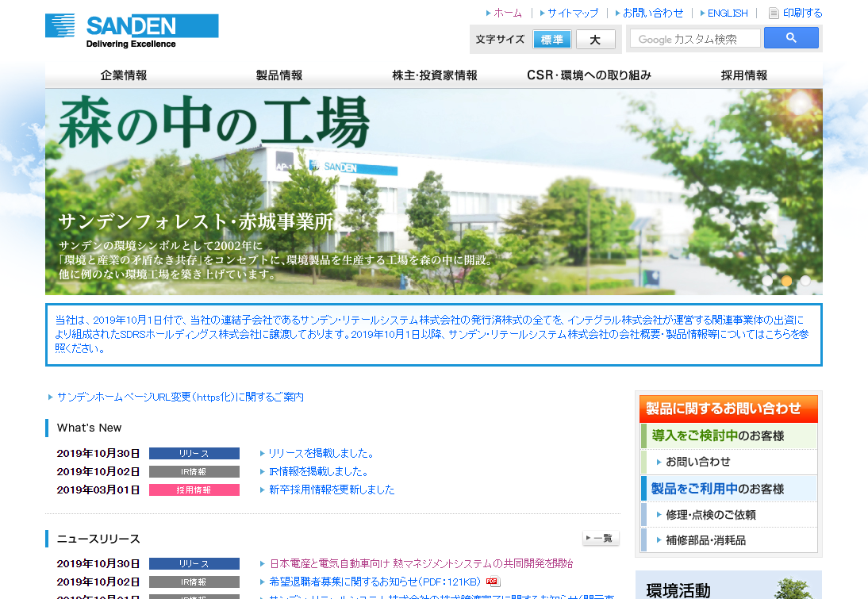Click date 2019年10月30日 in What's New
This screenshot has width=868, height=599.
[x=98, y=453]
